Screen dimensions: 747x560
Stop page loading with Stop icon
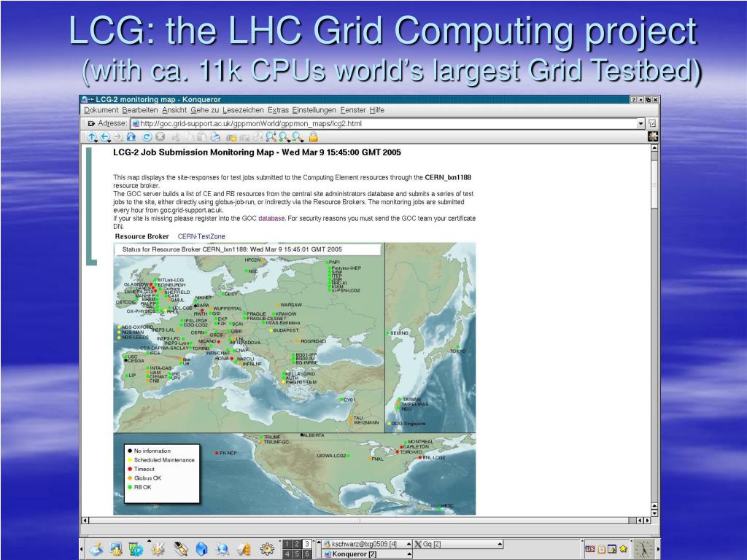160,137
